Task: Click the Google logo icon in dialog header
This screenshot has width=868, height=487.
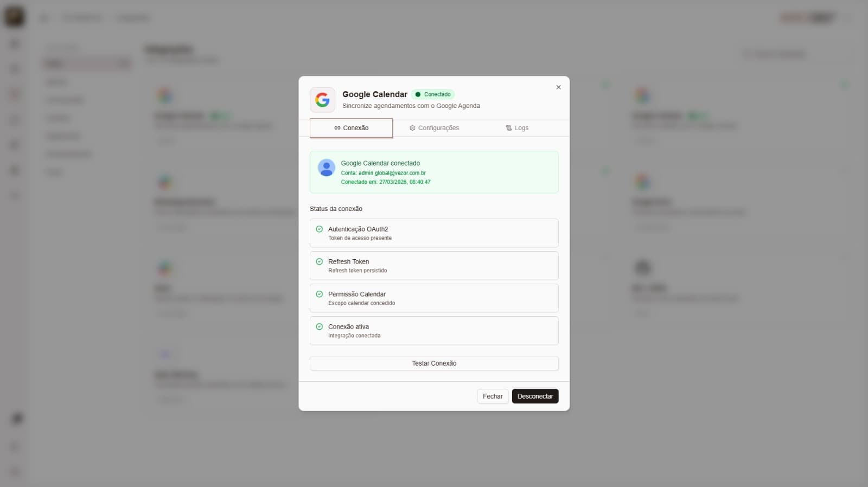Action: 322,100
